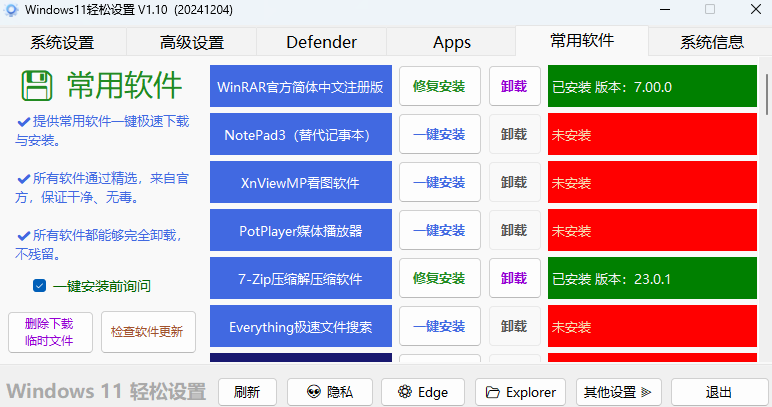Click the green floppy disk icon beside 常用软件
772x407 pixels.
tap(37, 86)
